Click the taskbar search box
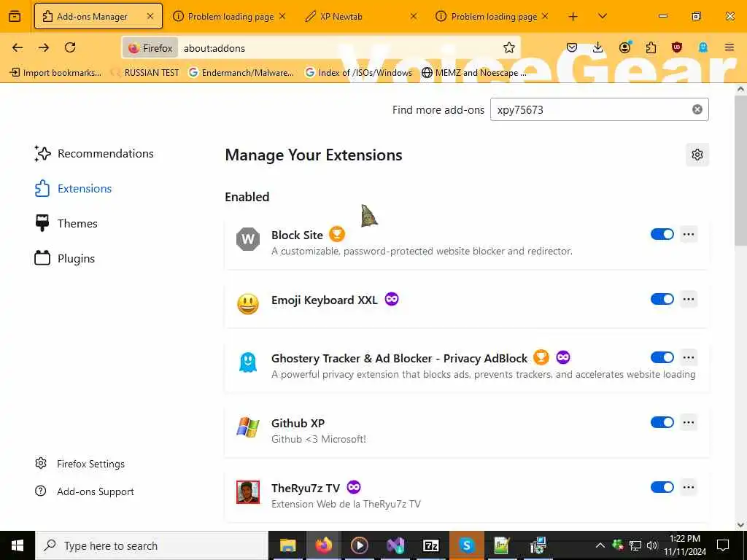This screenshot has height=560, width=747. 152,545
